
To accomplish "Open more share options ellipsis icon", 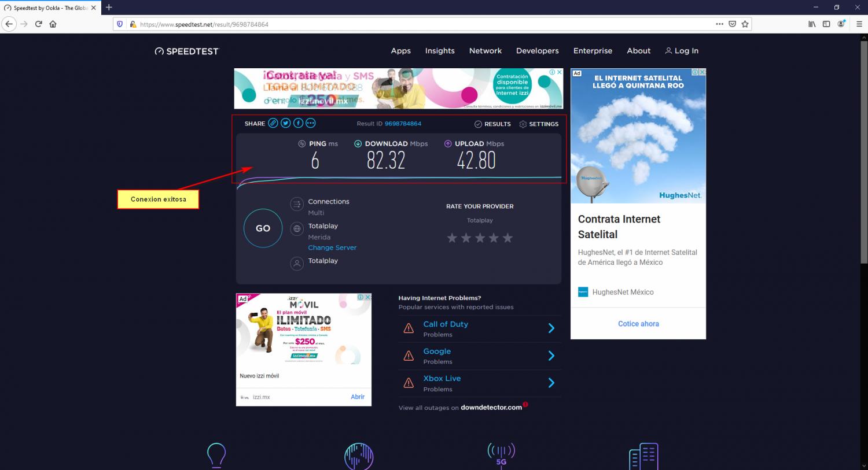I will (x=311, y=123).
